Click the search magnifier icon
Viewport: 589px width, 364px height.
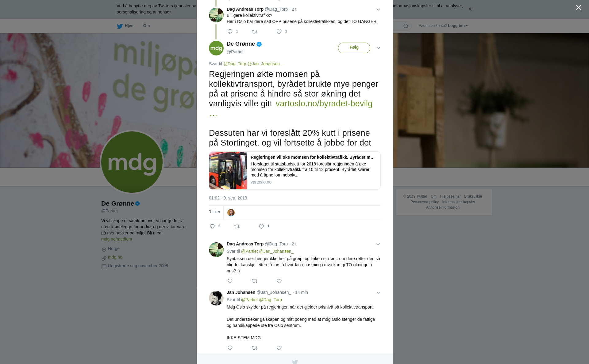tap(406, 26)
